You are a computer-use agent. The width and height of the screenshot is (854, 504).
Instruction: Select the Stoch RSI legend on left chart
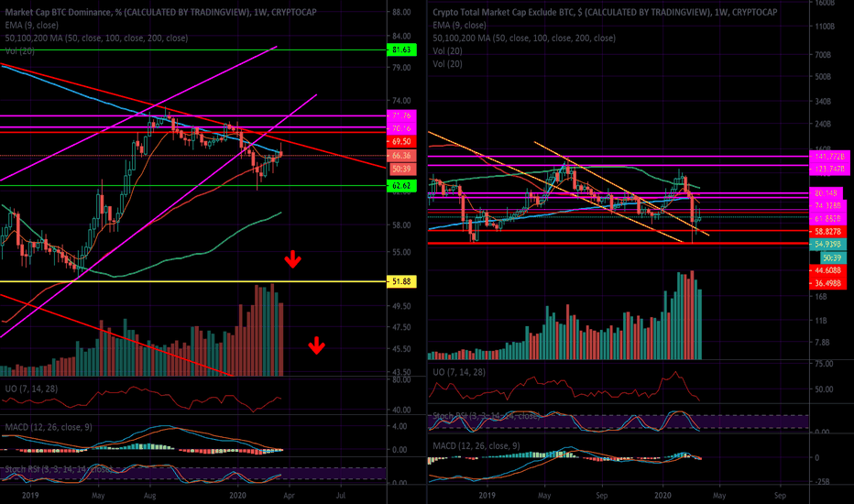point(59,469)
